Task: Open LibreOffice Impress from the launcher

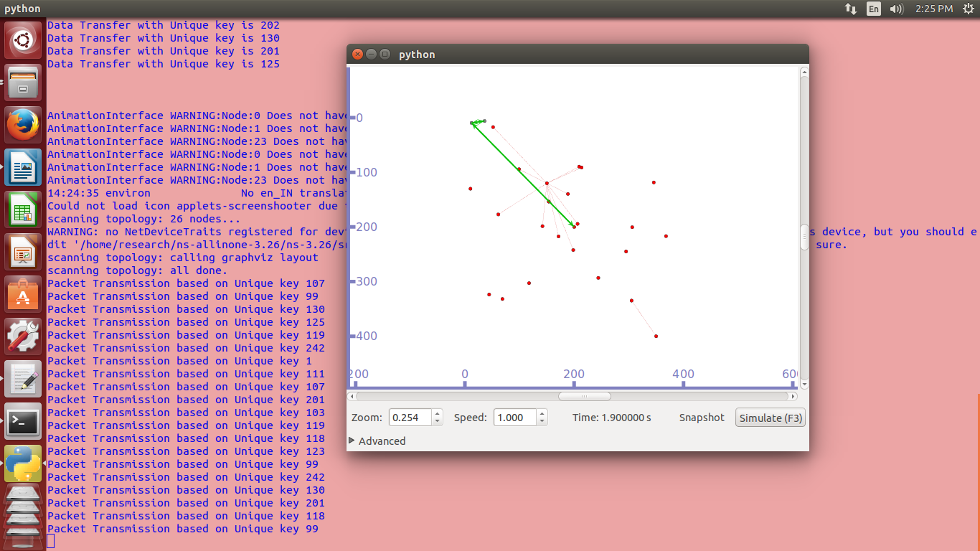Action: 23,252
